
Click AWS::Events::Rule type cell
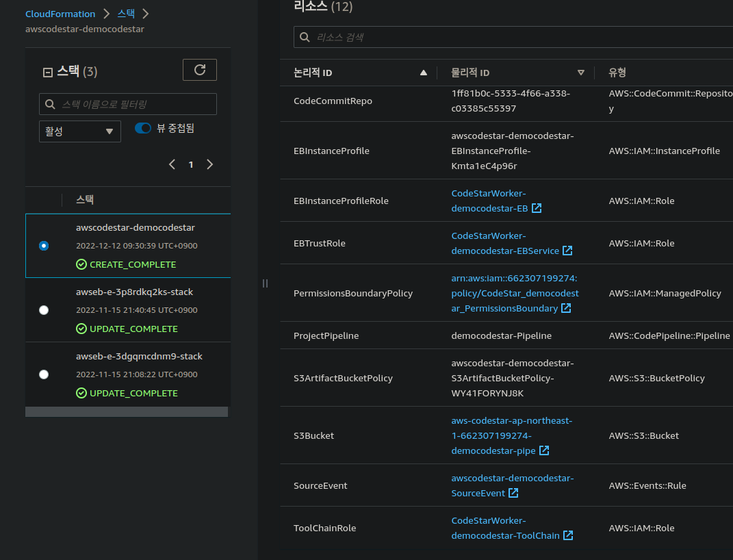(x=647, y=485)
